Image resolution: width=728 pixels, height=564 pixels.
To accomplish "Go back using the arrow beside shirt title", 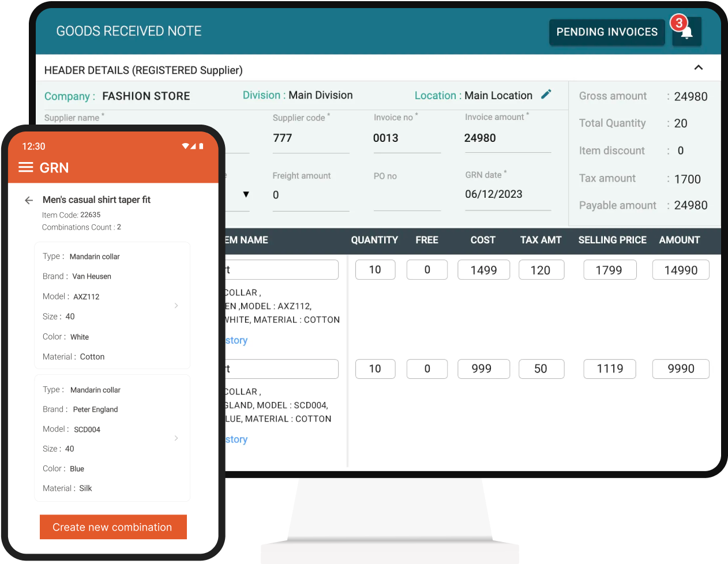I will (29, 200).
